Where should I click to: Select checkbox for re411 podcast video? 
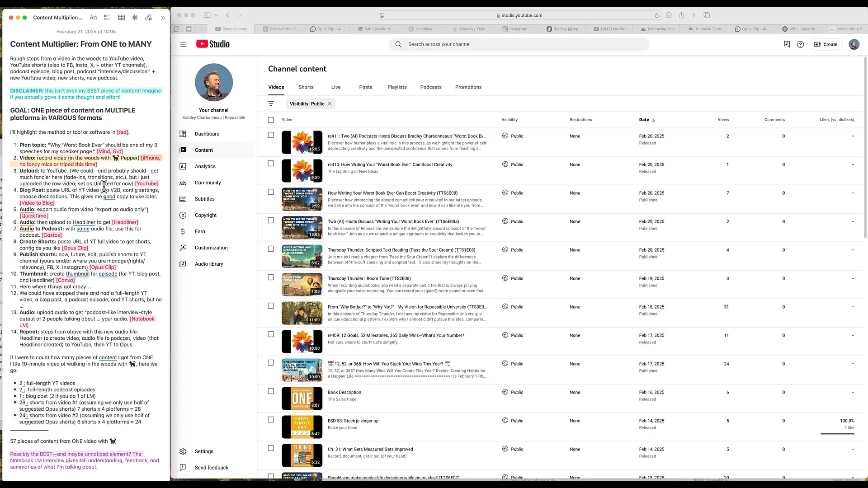click(x=271, y=135)
